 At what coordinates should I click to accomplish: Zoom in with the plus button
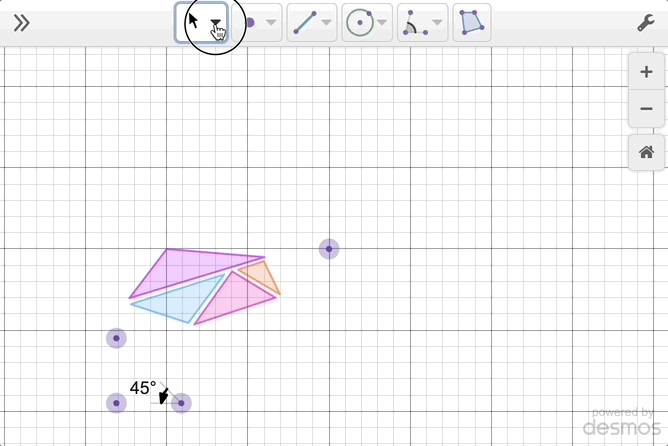pyautogui.click(x=646, y=73)
